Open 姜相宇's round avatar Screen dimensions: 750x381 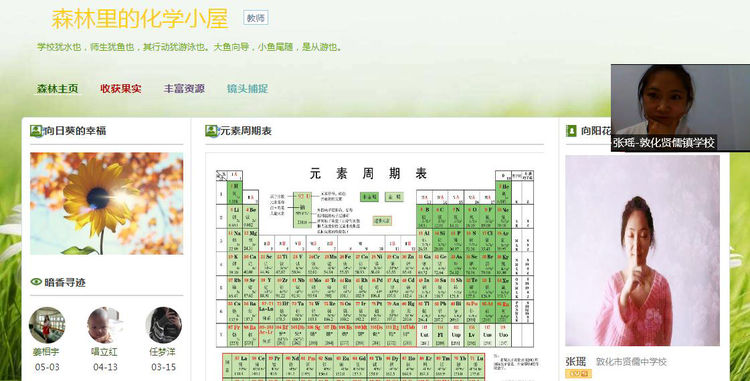[x=46, y=325]
